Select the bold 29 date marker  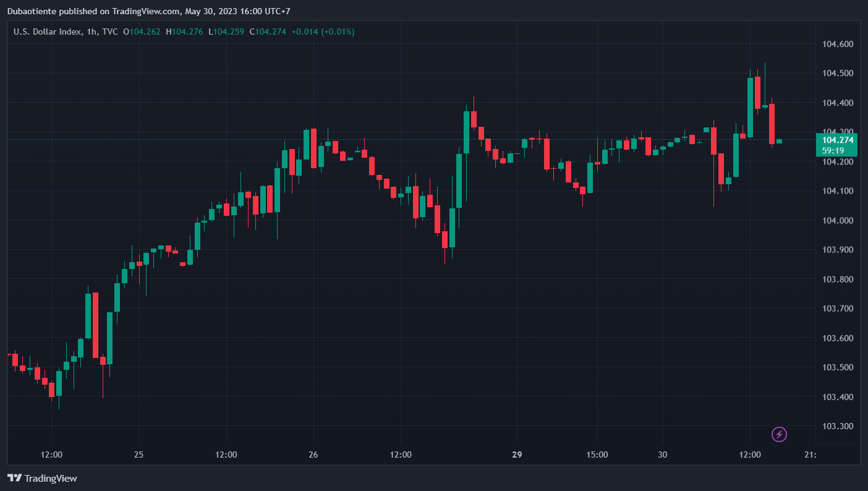(x=517, y=455)
